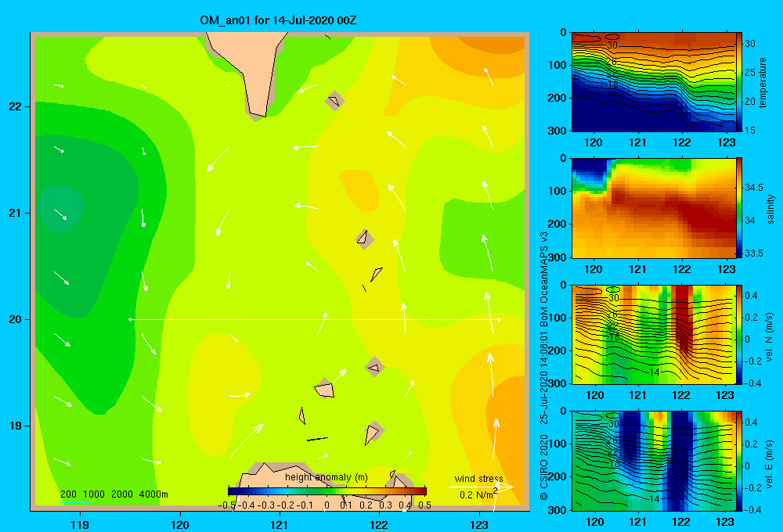Click the title 'OM_an01 for 14-Jul-2020 00Z'

(278, 20)
